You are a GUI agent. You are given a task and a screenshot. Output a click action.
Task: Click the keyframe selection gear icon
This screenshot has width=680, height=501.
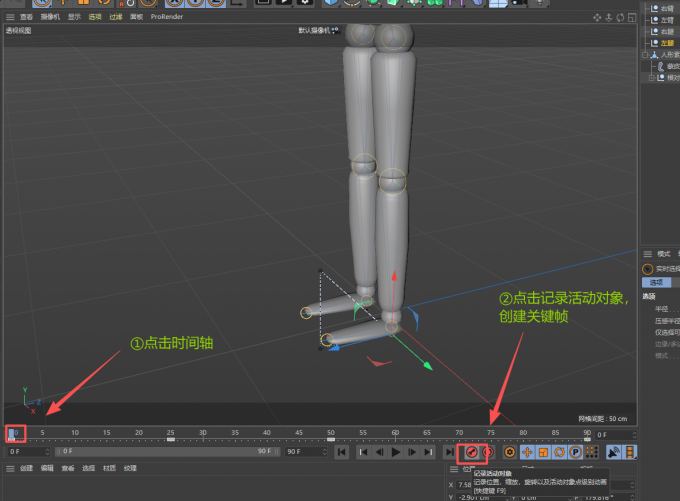(x=510, y=452)
